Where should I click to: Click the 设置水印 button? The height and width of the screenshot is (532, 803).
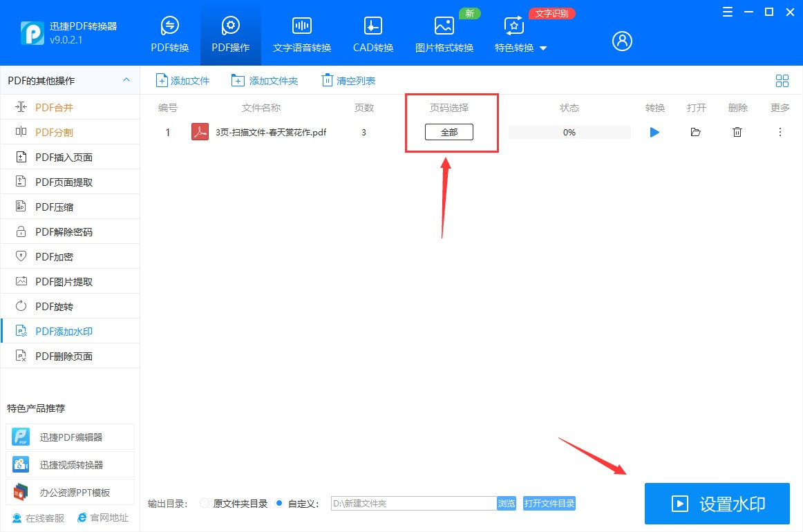coord(717,504)
